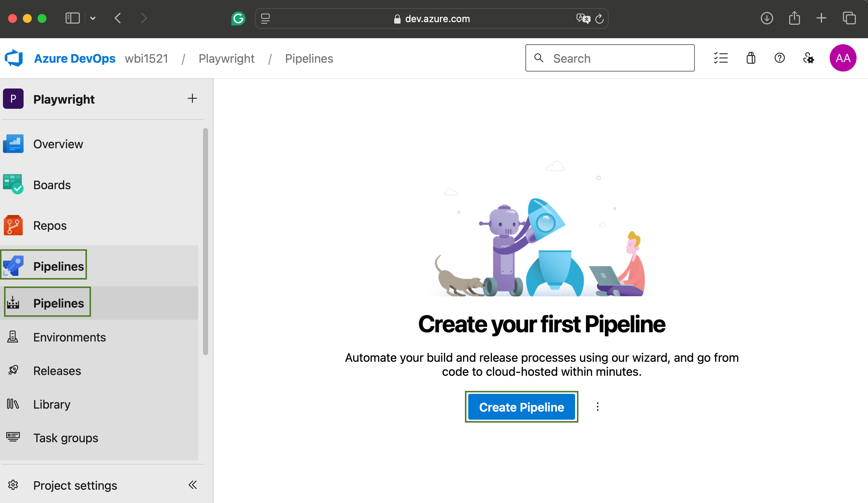
Task: Click the Task groups icon
Action: pyautogui.click(x=13, y=437)
